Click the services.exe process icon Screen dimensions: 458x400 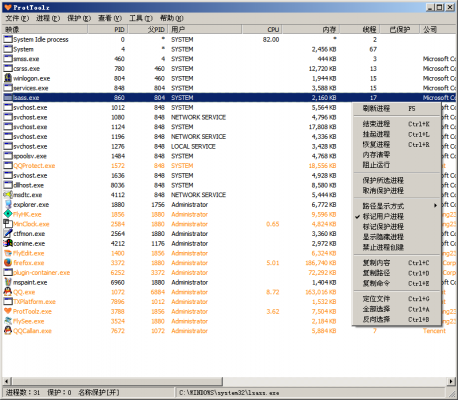[x=8, y=88]
